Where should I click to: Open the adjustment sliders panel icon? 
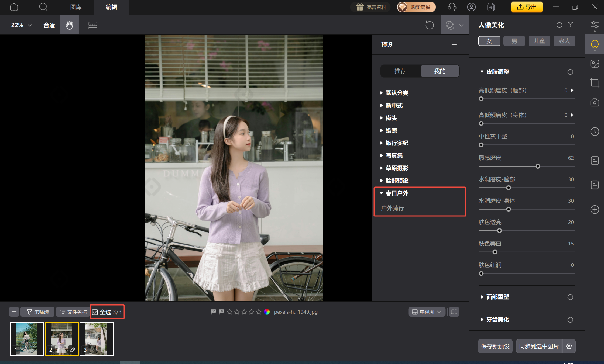595,25
